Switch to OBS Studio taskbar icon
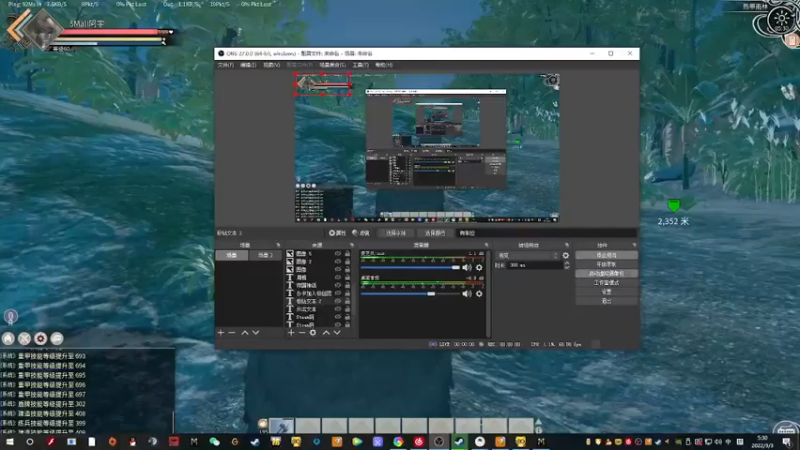 point(439,442)
